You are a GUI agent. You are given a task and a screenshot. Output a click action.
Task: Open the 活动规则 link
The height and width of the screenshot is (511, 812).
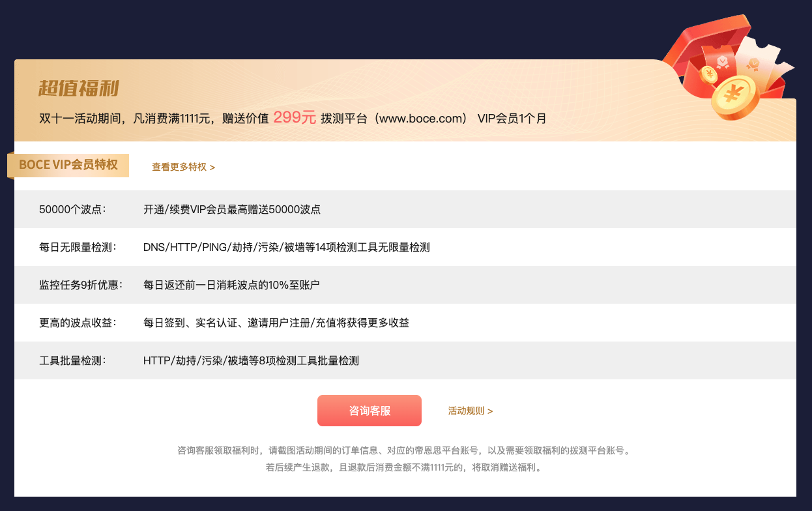tap(470, 411)
